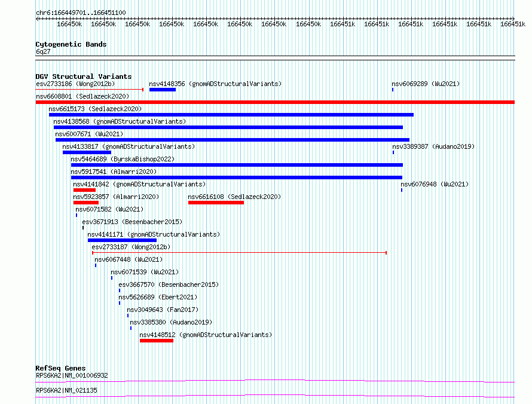Open RPS6KA2|NM_001006932 gene label
Viewport: 532px width, 404px height.
[x=72, y=375]
